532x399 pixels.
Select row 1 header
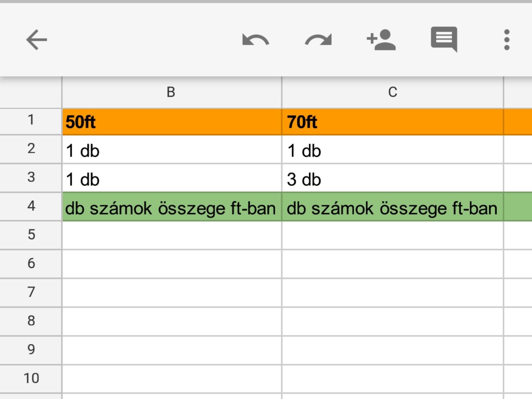point(31,120)
